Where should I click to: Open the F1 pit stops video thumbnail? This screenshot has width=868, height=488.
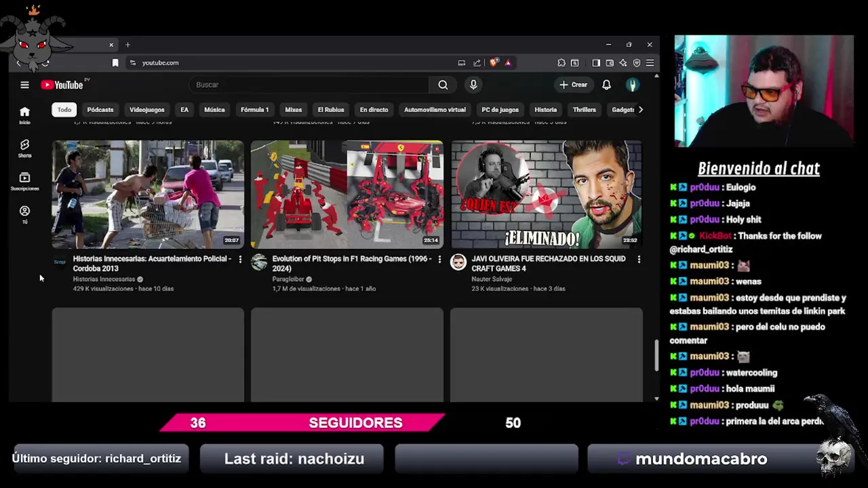click(347, 195)
